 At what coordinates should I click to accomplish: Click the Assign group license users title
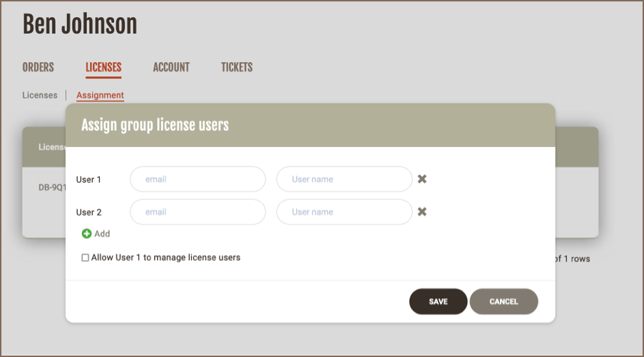point(155,125)
